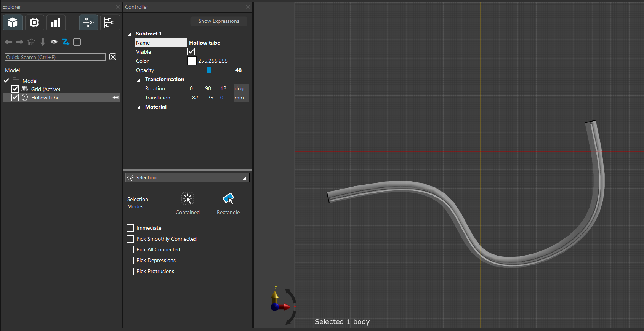The image size is (644, 331).
Task: Collapse the Transformation section
Action: point(139,80)
